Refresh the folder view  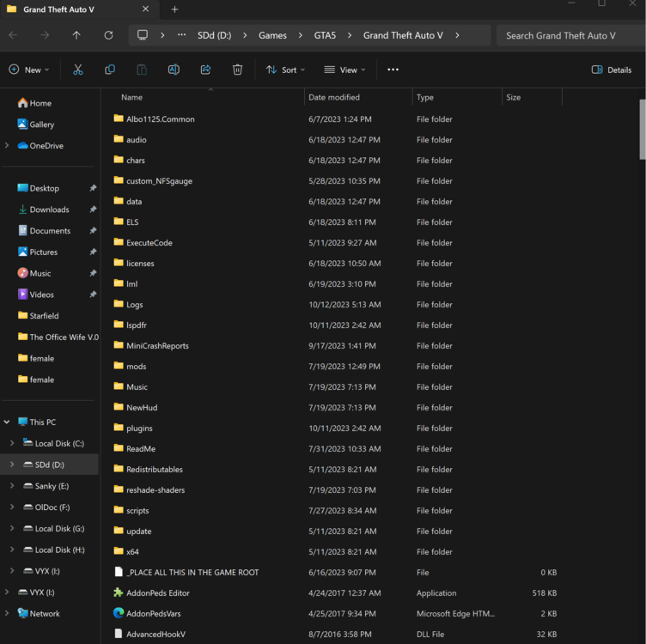point(109,35)
